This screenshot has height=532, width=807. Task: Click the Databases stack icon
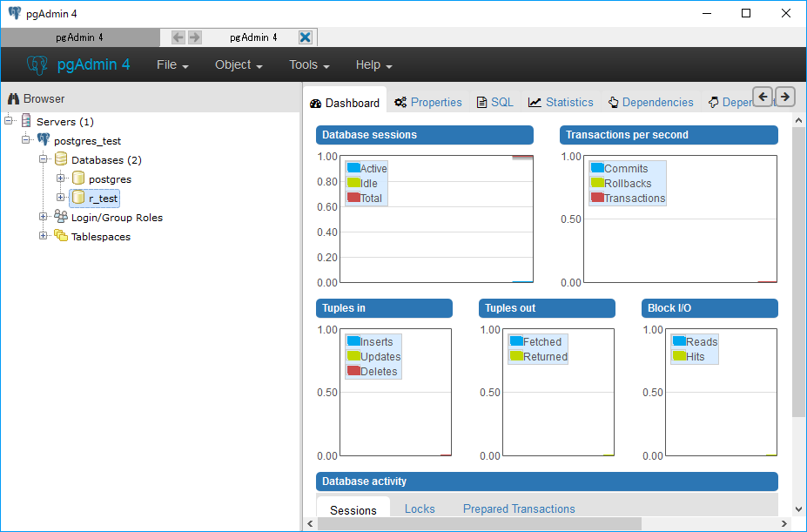[x=61, y=159]
